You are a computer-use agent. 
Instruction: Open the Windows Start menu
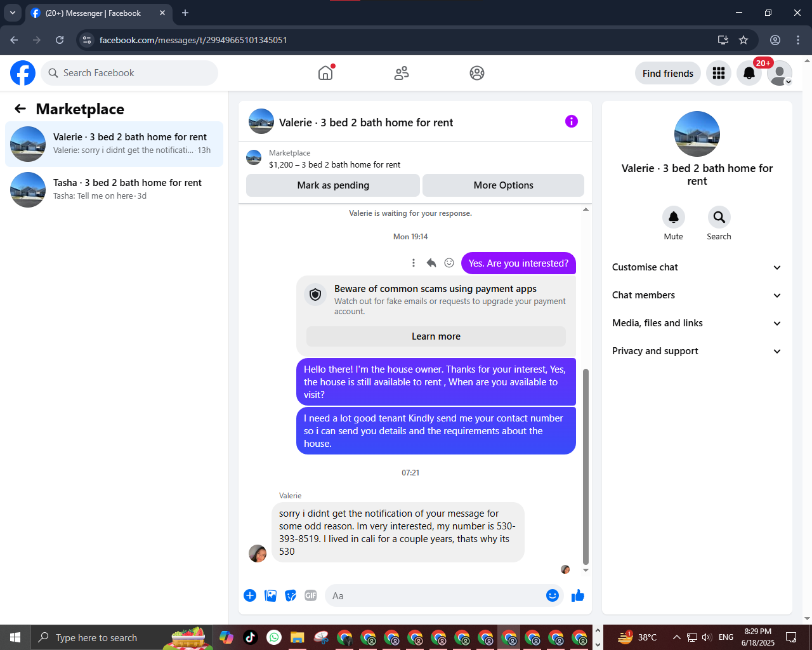(x=15, y=637)
